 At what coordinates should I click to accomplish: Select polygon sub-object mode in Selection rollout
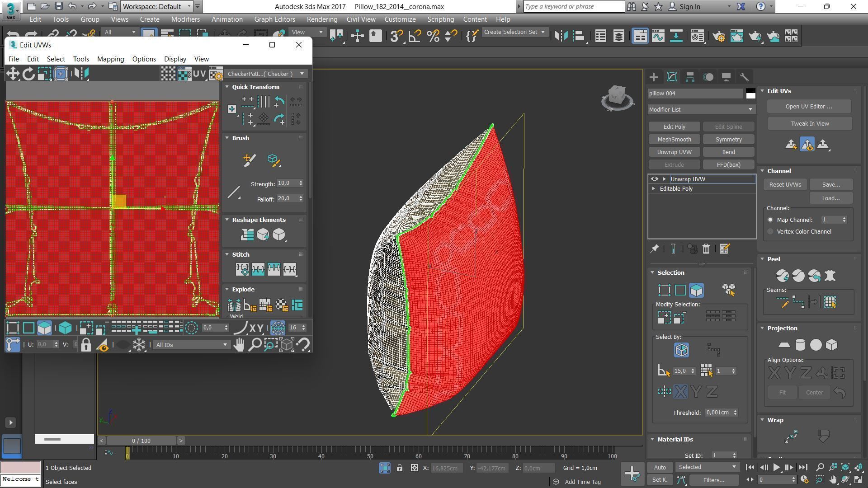696,290
